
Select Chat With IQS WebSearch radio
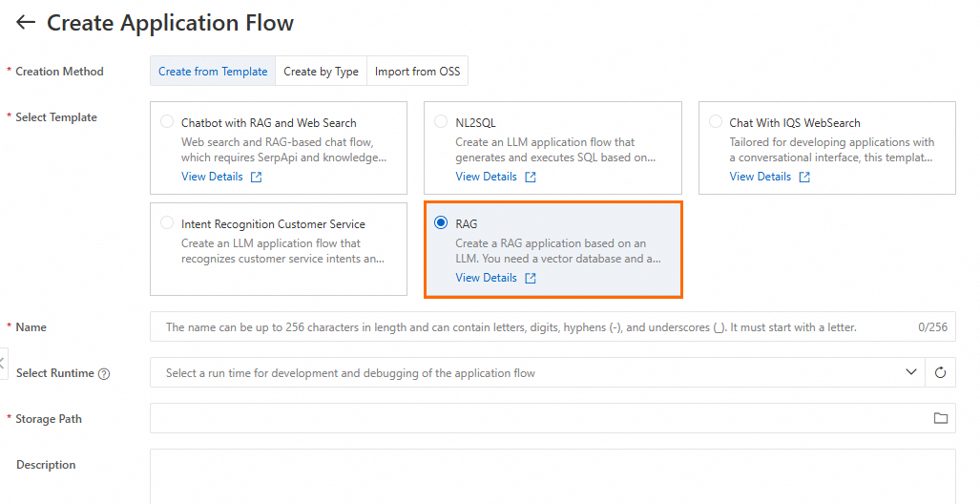(715, 122)
